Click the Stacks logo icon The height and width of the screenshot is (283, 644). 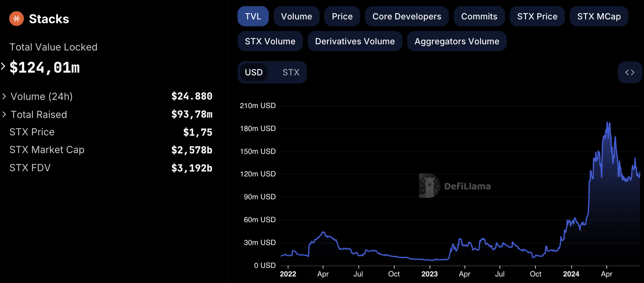point(16,19)
